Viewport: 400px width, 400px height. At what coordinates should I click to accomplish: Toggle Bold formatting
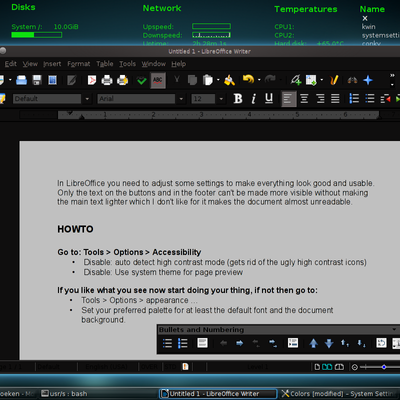click(238, 99)
